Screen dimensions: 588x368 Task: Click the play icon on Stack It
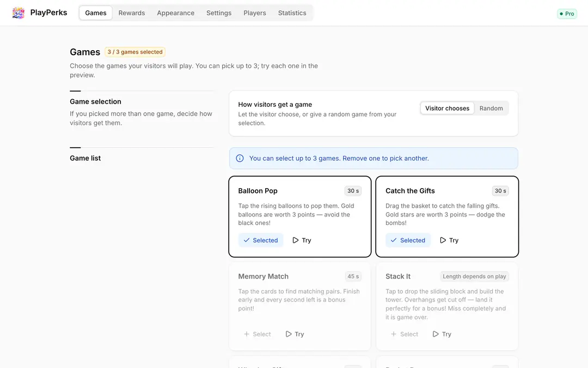coord(436,334)
